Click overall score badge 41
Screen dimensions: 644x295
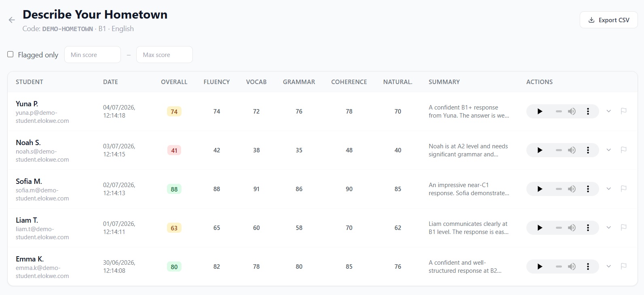click(174, 150)
